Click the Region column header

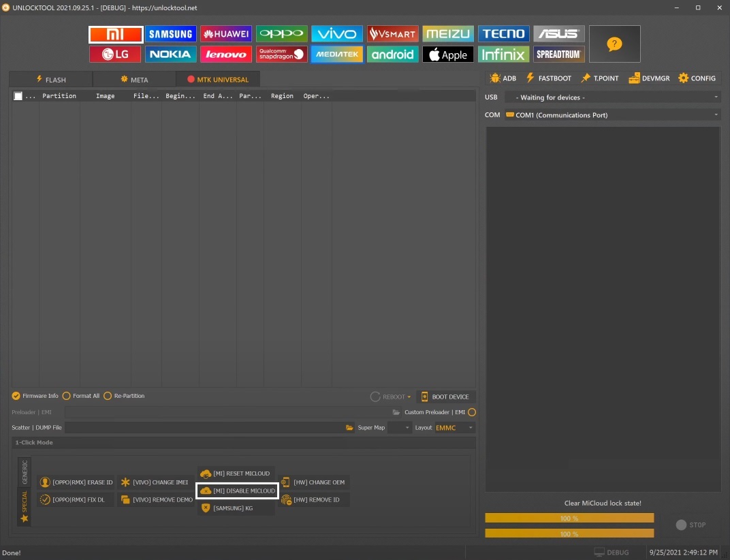coord(282,96)
